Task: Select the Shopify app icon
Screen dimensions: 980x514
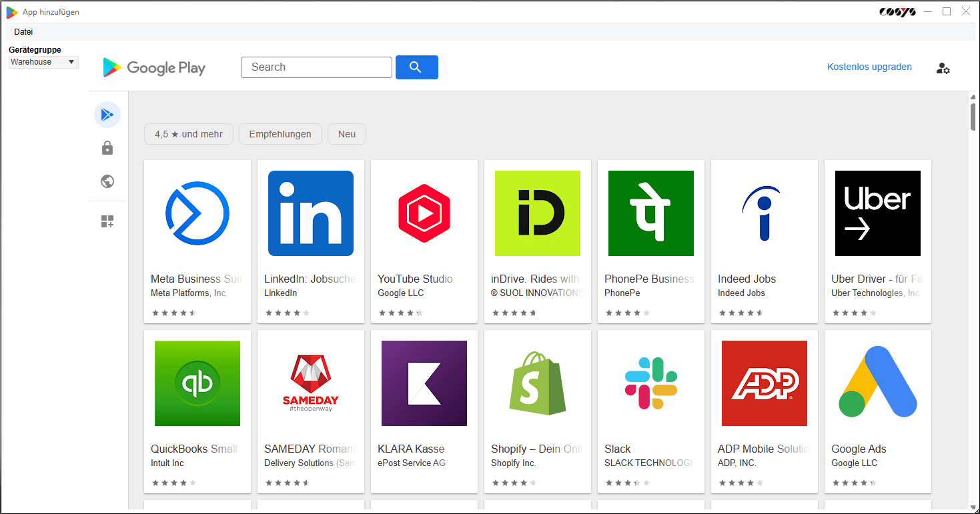Action: pos(538,383)
